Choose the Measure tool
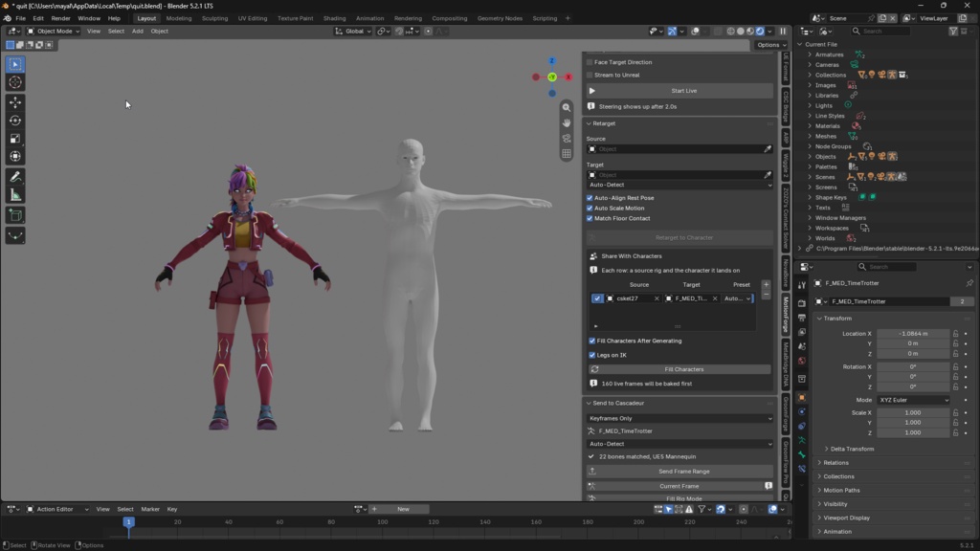Image resolution: width=980 pixels, height=551 pixels. pyautogui.click(x=15, y=195)
